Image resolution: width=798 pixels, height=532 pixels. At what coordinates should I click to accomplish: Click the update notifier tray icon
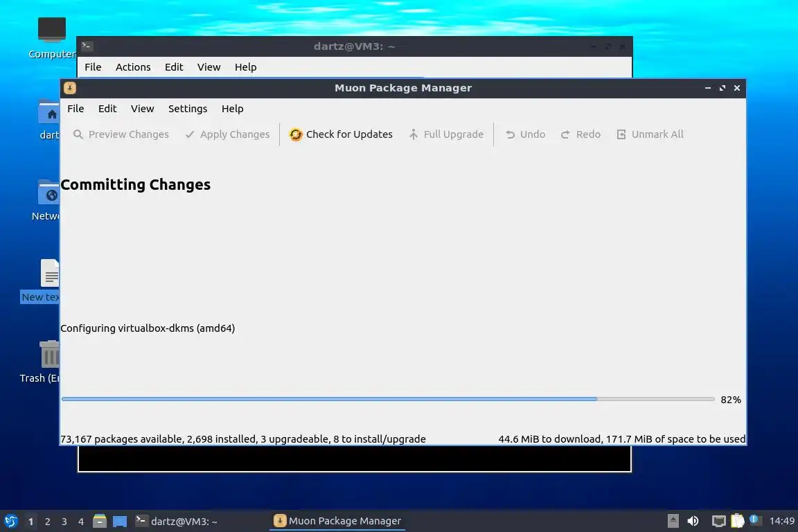click(x=755, y=520)
